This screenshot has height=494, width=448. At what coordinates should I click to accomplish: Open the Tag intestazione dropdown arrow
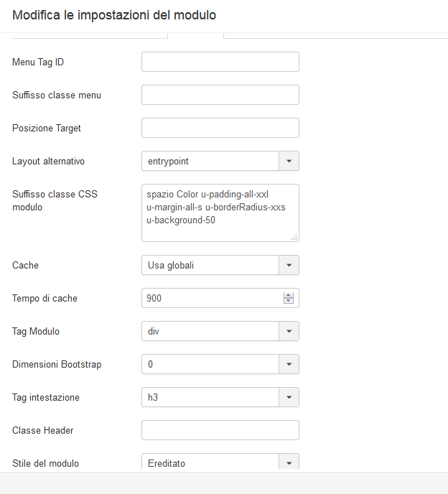289,397
